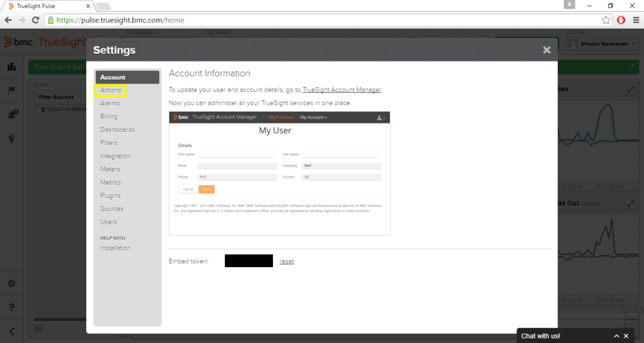Go to Plugins settings
This screenshot has width=644, height=343.
[x=111, y=196]
